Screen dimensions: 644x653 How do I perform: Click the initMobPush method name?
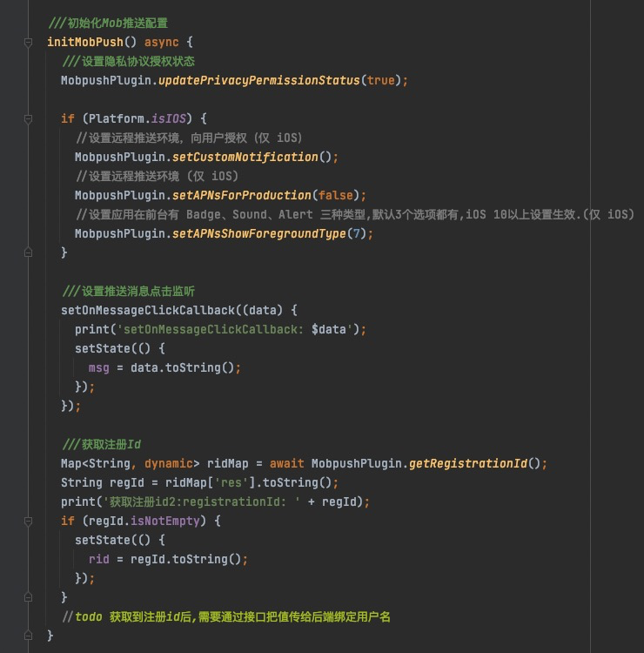85,42
